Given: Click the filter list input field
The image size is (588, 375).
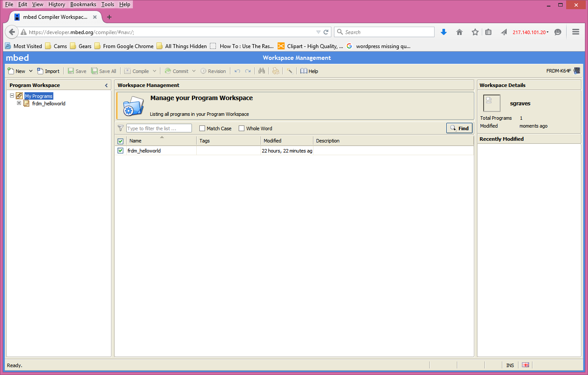Looking at the screenshot, I should click(x=158, y=128).
